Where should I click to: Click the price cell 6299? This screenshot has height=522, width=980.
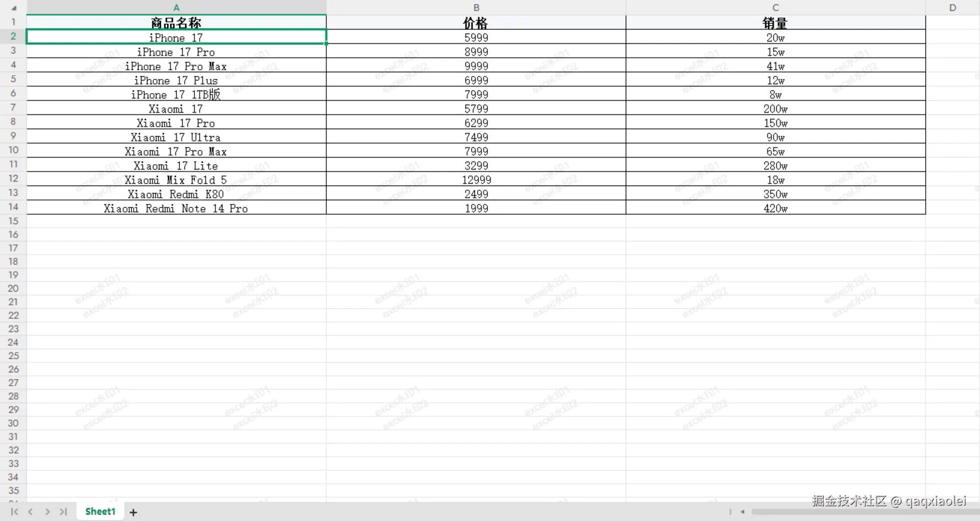point(476,122)
